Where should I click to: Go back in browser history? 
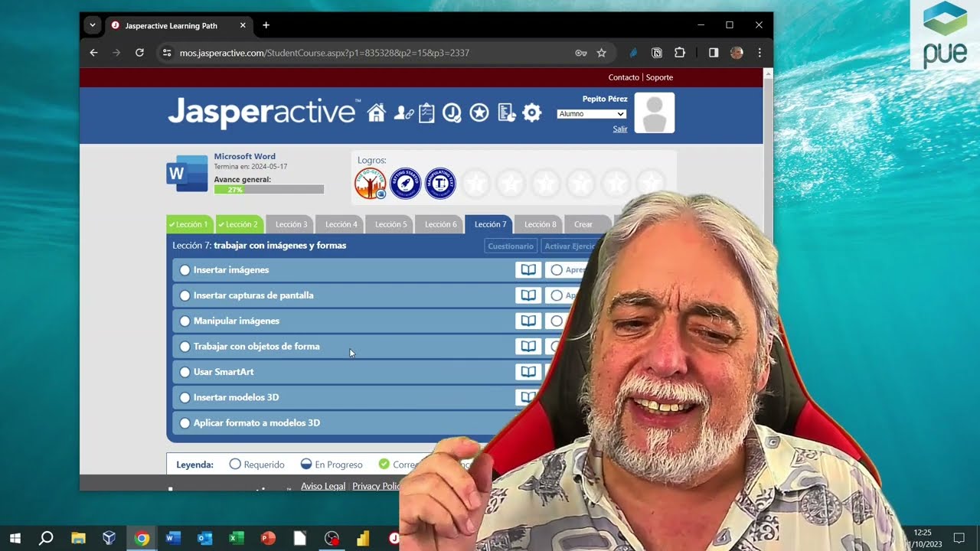pos(93,53)
